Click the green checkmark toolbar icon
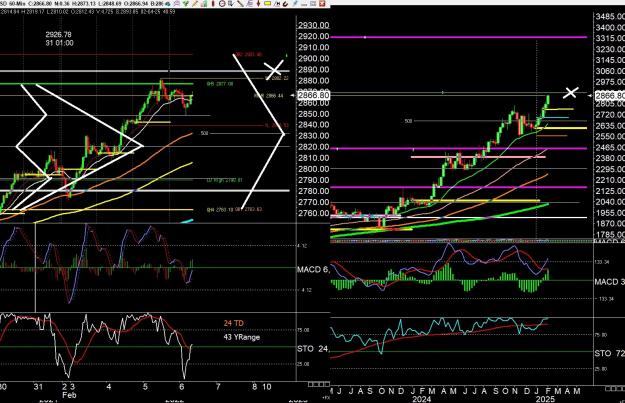This screenshot has width=625, height=403. point(186,4)
